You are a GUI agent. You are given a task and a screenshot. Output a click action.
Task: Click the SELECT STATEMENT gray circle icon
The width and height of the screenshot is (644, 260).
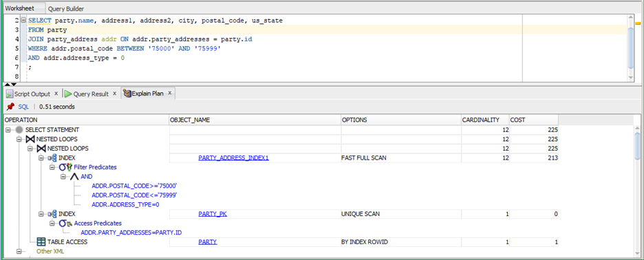tap(19, 129)
